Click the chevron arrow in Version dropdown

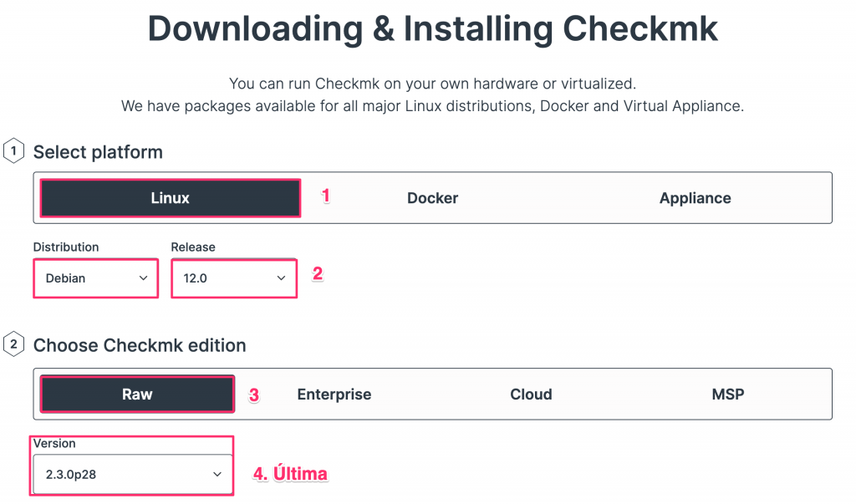coord(217,474)
